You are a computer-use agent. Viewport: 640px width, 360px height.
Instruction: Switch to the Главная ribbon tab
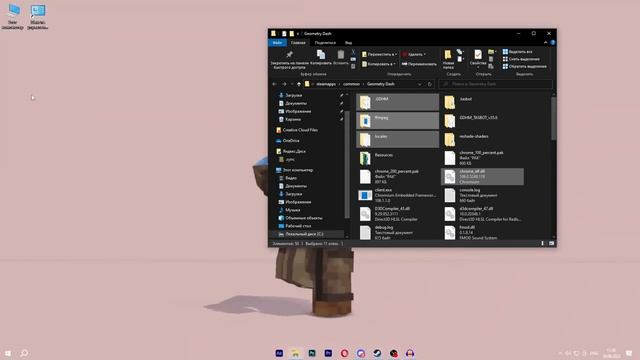(x=298, y=42)
